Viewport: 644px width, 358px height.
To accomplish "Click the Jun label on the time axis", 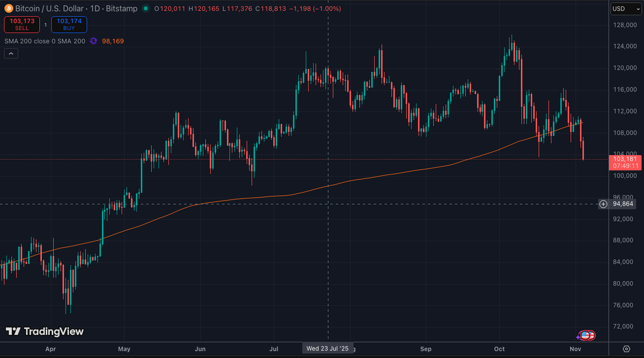I will [x=200, y=349].
